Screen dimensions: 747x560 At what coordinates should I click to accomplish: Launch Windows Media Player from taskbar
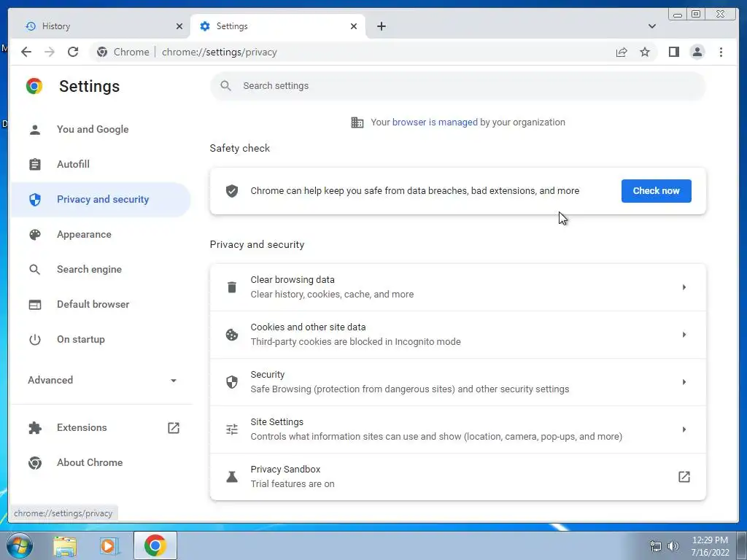click(109, 545)
